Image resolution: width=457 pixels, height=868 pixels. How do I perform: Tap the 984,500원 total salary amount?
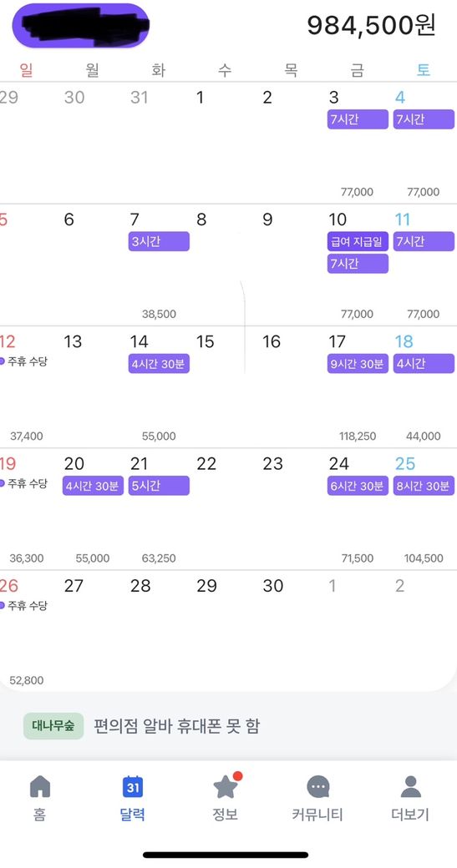371,26
